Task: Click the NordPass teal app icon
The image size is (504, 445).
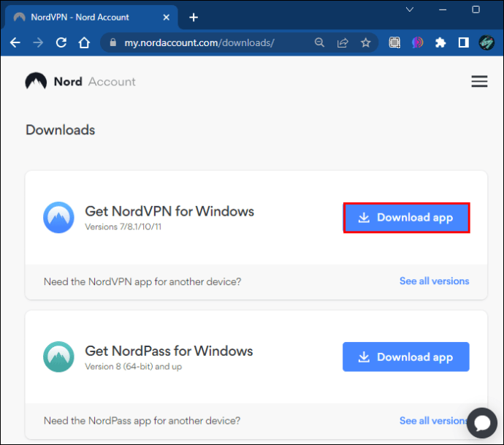Action: pos(58,357)
